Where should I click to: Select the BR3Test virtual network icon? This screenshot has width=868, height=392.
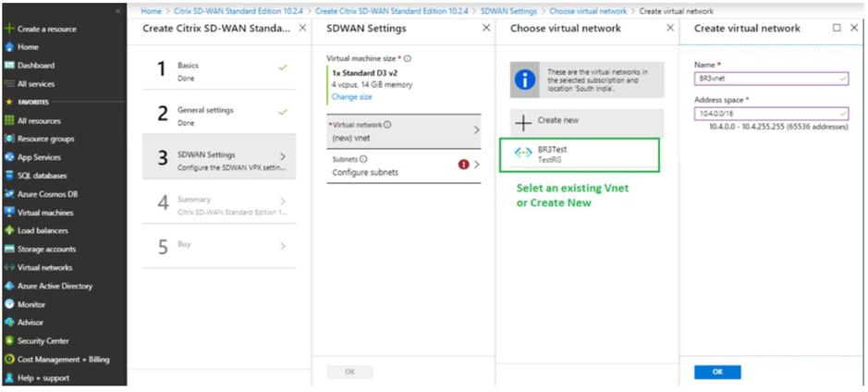tap(523, 153)
